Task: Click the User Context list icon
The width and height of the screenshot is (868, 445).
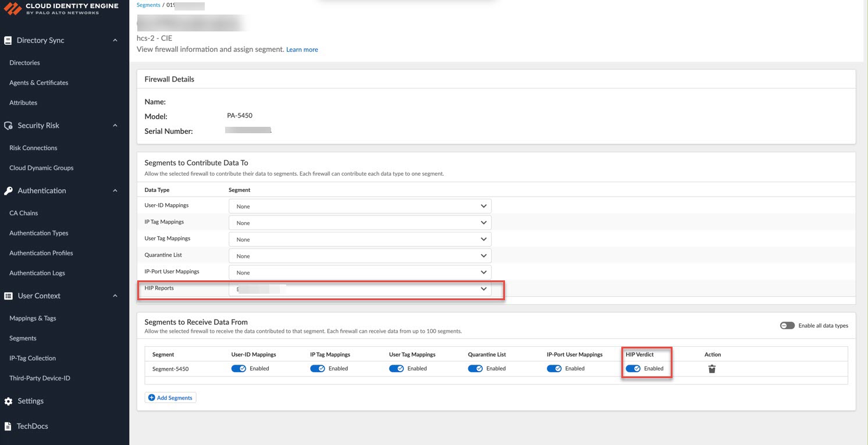Action: [x=8, y=296]
